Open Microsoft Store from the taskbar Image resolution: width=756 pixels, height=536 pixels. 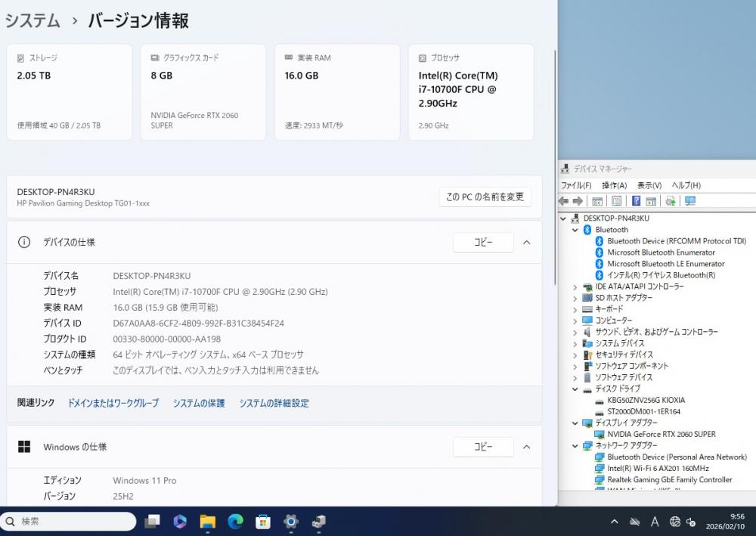(x=263, y=521)
